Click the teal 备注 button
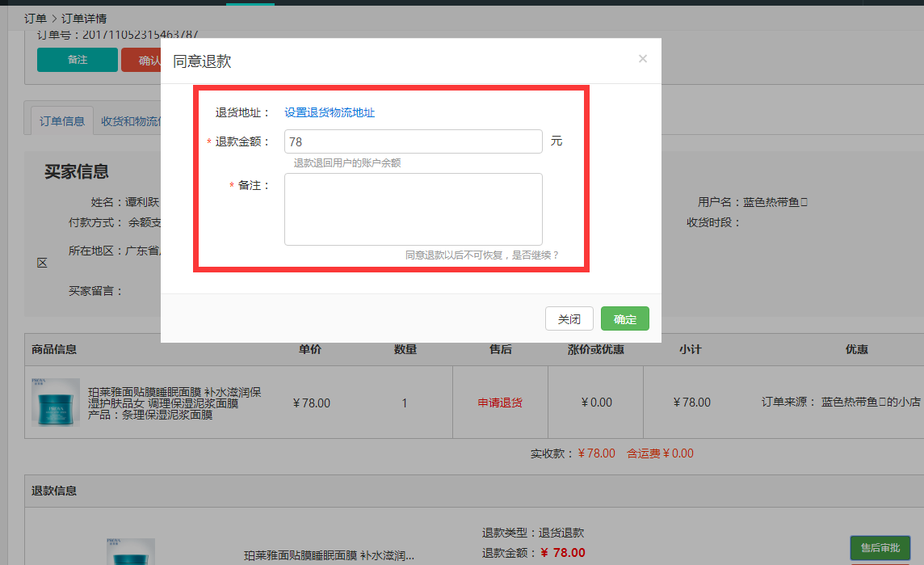924x565 pixels. coord(78,60)
